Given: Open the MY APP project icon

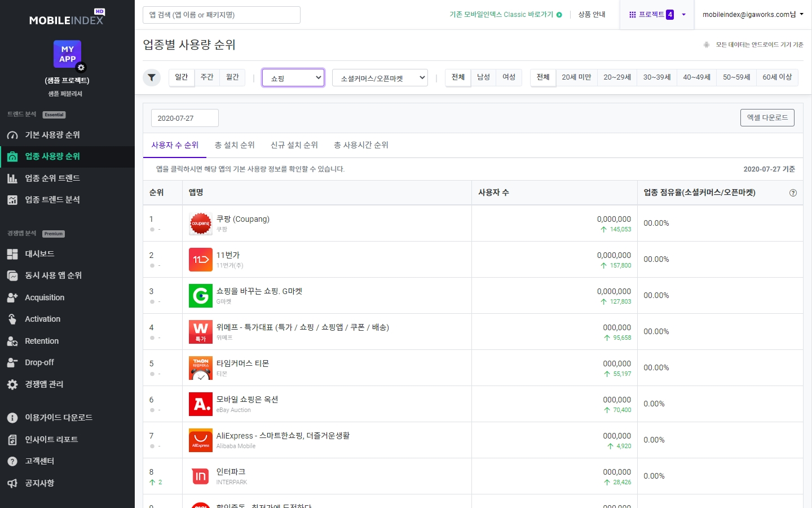Looking at the screenshot, I should point(67,54).
